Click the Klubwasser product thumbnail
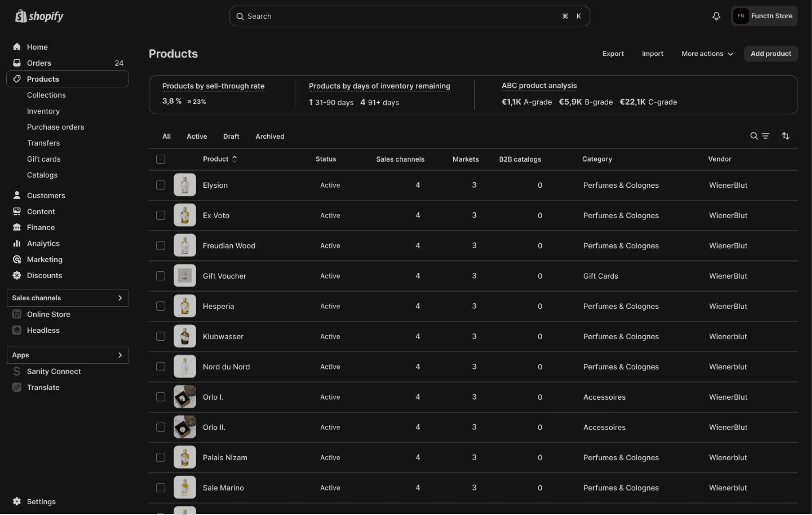 pos(185,336)
